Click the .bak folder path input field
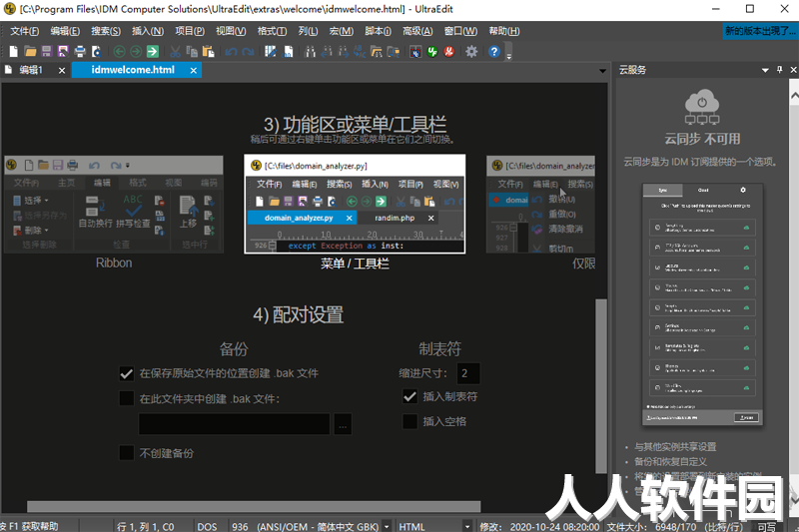 pos(235,424)
